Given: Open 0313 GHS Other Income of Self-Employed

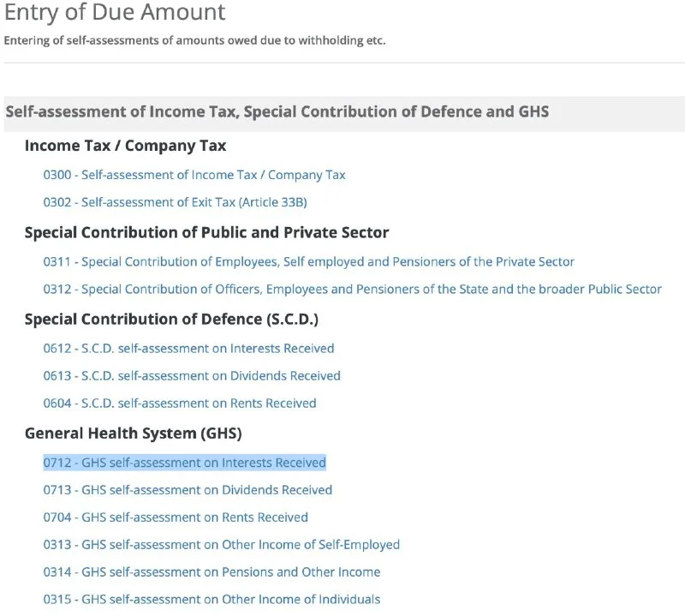Looking at the screenshot, I should [x=221, y=545].
